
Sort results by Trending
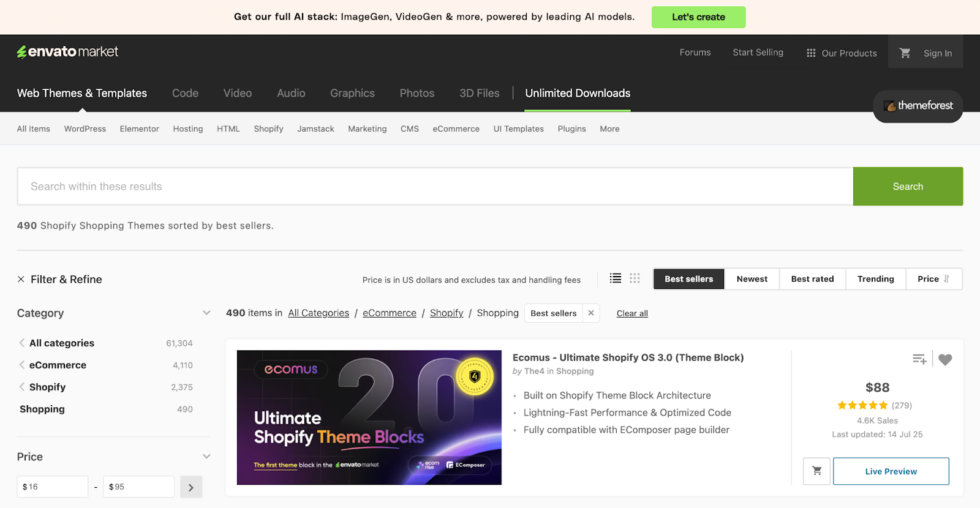(x=875, y=279)
